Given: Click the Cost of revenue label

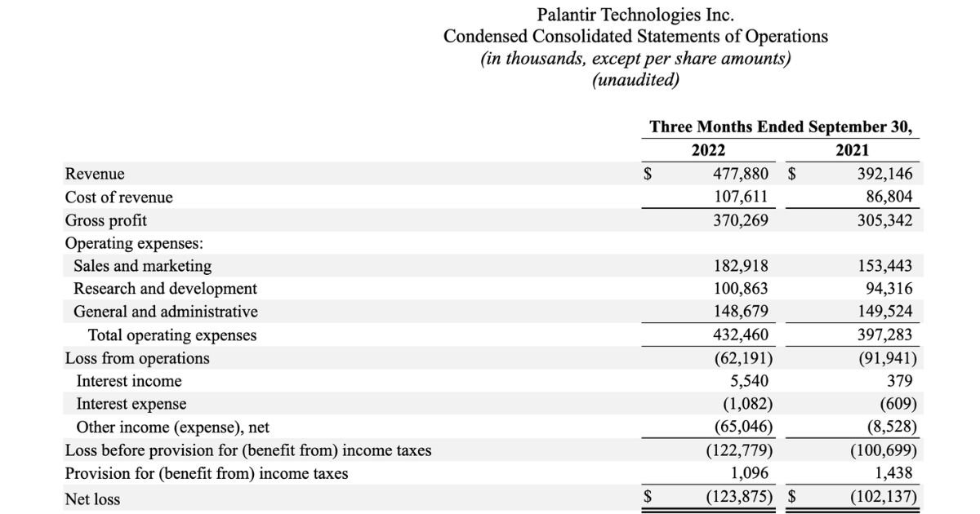Looking at the screenshot, I should pos(119,197).
